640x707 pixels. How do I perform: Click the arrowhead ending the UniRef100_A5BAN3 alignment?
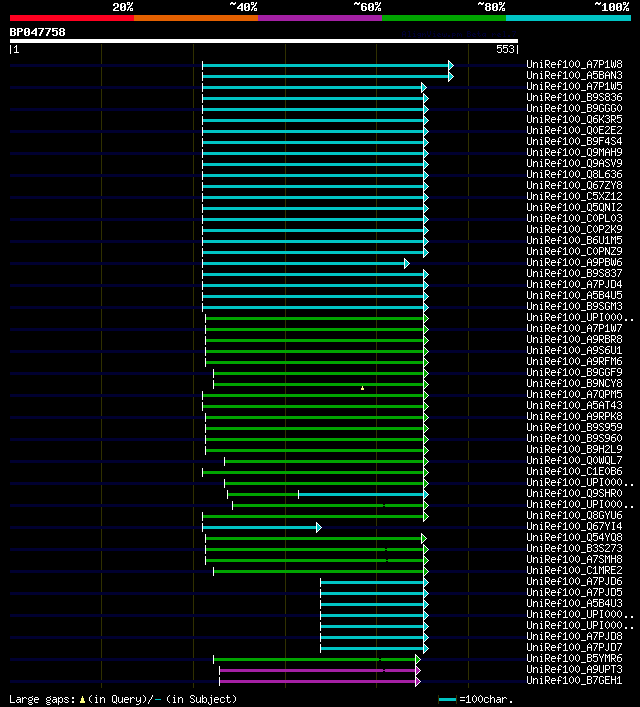coord(451,77)
